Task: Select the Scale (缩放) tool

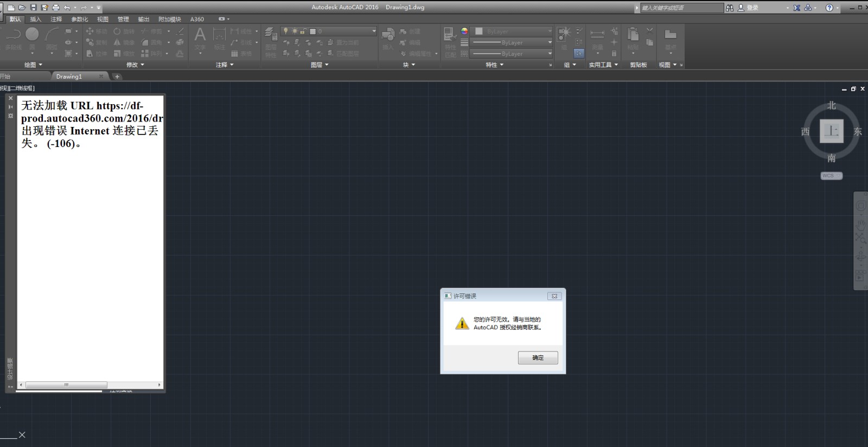Action: pos(124,54)
